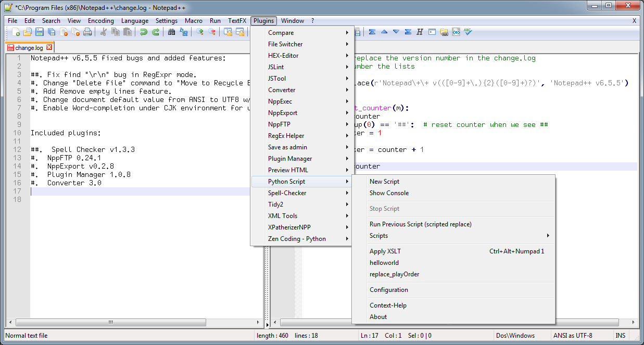Viewport: 644px width, 345px height.
Task: Select New Script from Python Script menu
Action: (x=384, y=182)
